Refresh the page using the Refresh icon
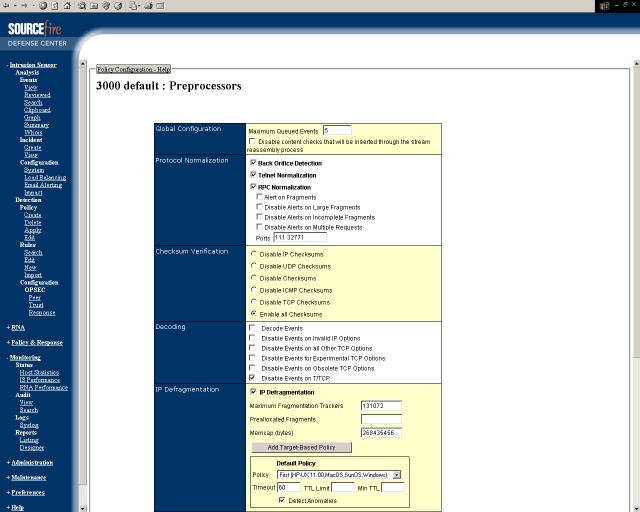640x512 pixels. click(x=55, y=6)
